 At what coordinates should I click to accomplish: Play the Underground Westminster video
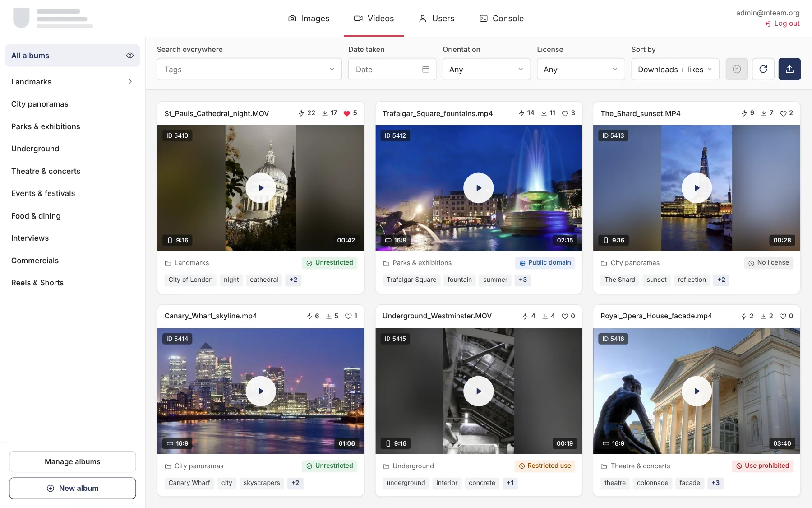479,391
